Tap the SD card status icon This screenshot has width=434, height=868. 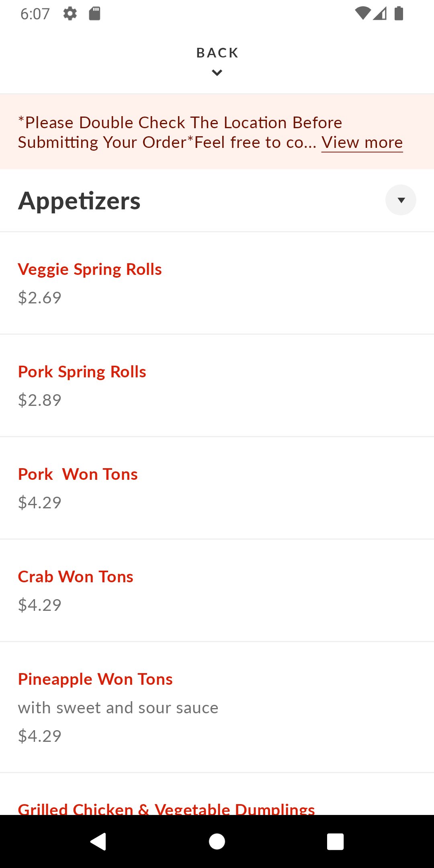pos(94,14)
